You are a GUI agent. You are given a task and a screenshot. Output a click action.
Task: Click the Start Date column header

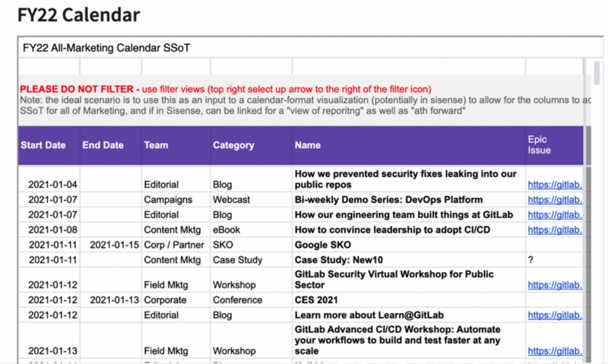click(x=43, y=145)
